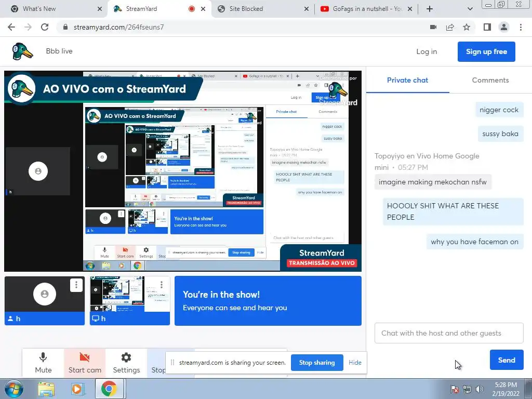
Task: Click the 'imagine making mekochan nsfw' message
Action: [x=433, y=182]
